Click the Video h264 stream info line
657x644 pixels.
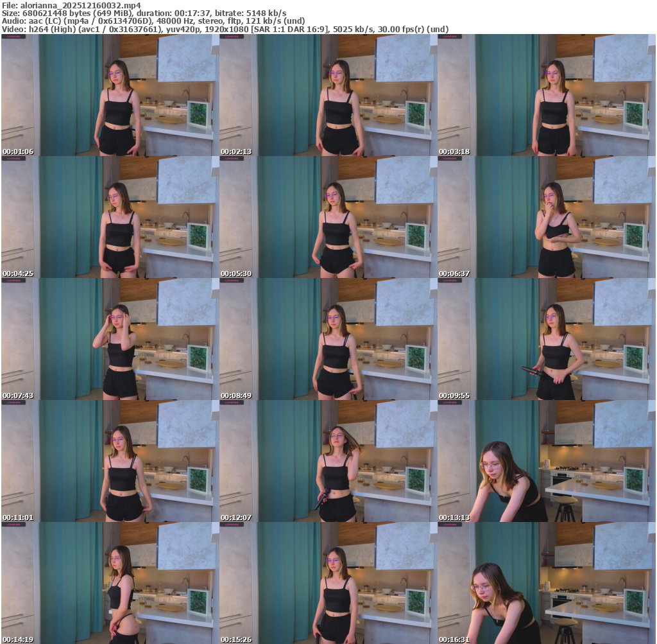pos(225,30)
